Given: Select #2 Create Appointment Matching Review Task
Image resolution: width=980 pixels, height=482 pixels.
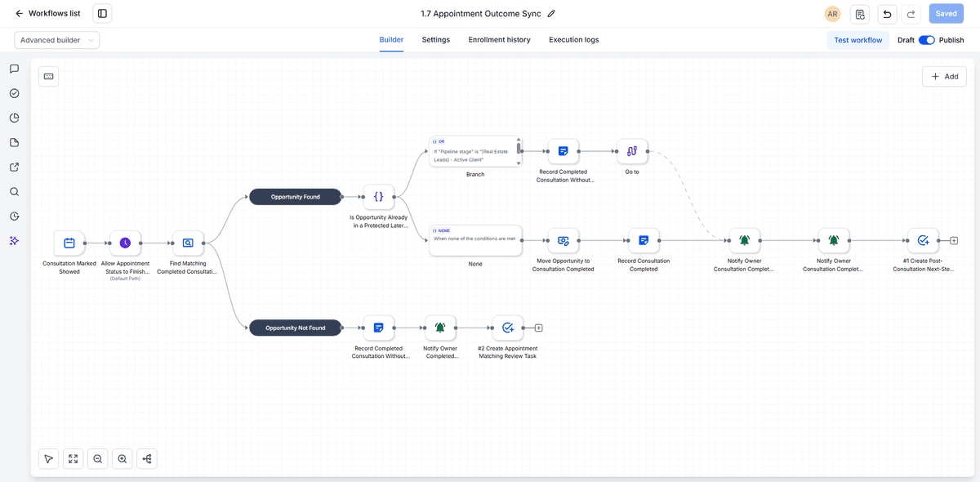Looking at the screenshot, I should pyautogui.click(x=507, y=328).
